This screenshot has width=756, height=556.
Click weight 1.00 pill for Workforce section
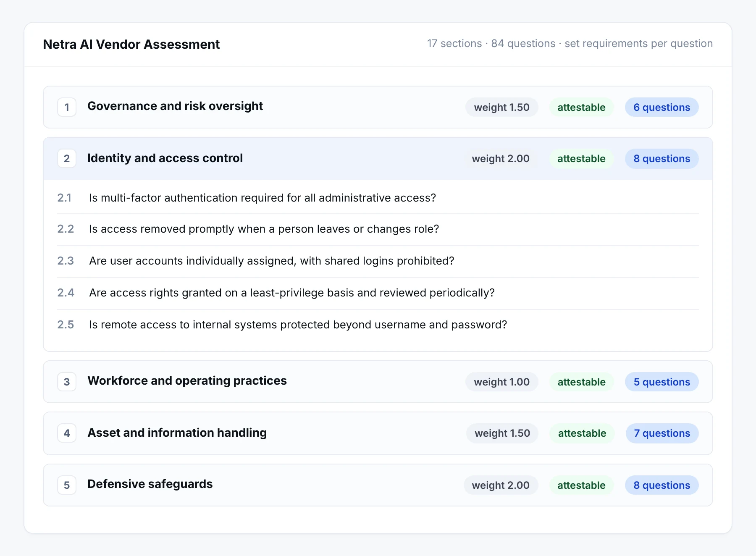point(501,382)
